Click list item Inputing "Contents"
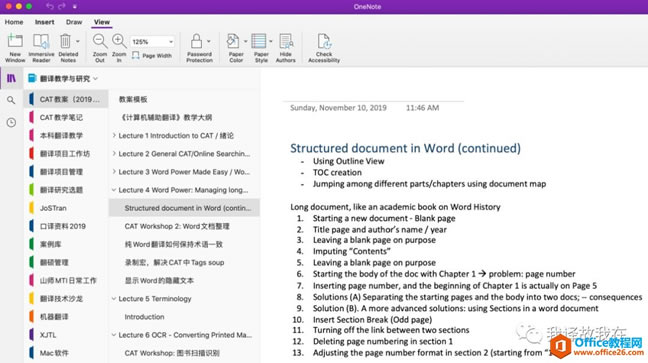 [x=351, y=251]
